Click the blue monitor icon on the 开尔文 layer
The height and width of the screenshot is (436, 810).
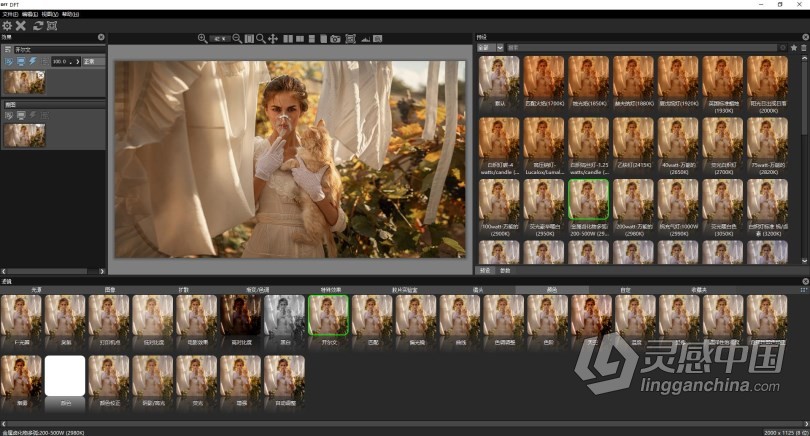click(x=21, y=61)
